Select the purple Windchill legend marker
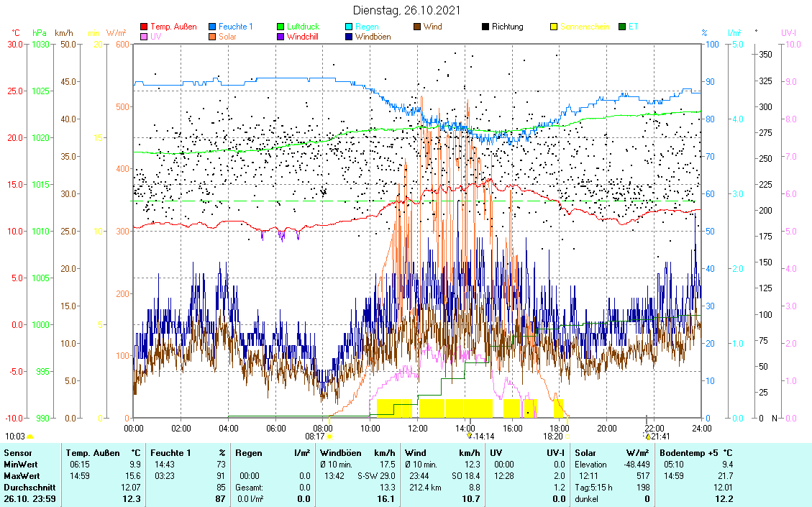 [280, 37]
